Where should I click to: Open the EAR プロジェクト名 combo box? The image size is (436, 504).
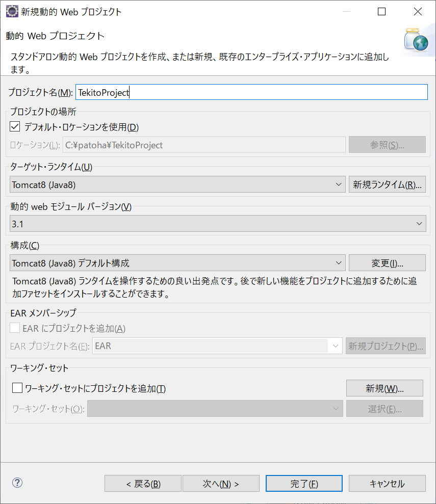click(x=217, y=346)
